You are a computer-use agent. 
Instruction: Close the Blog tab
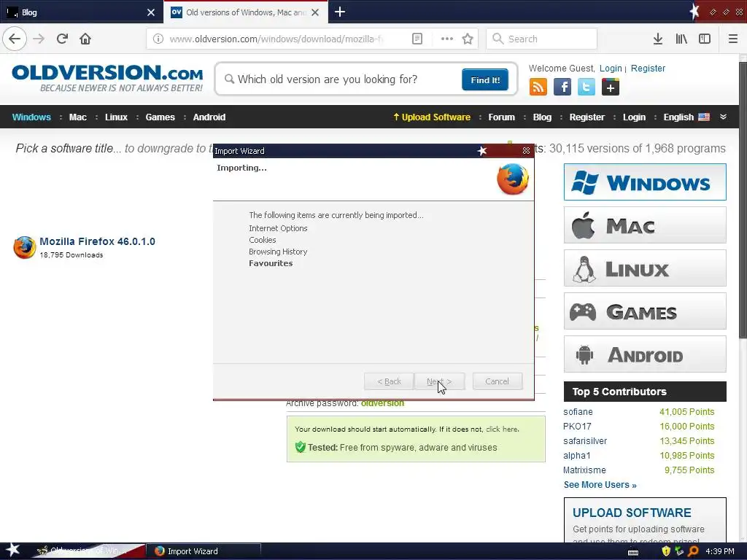pyautogui.click(x=150, y=12)
